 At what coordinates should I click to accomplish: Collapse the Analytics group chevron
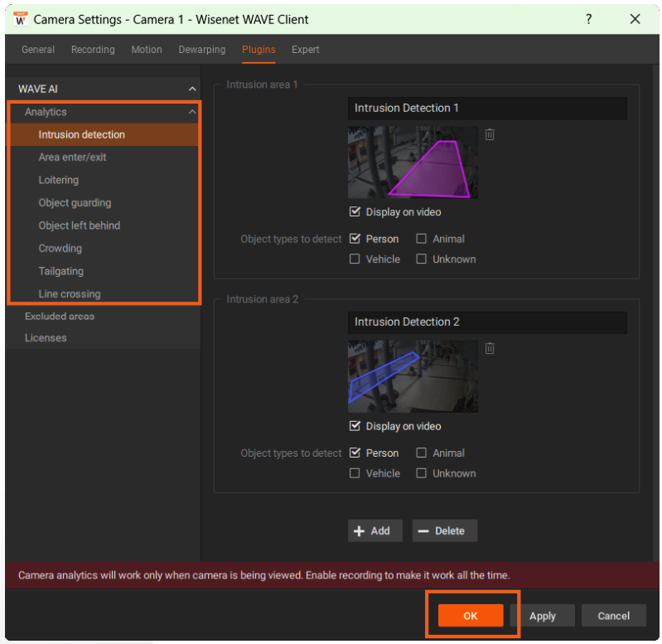(192, 112)
